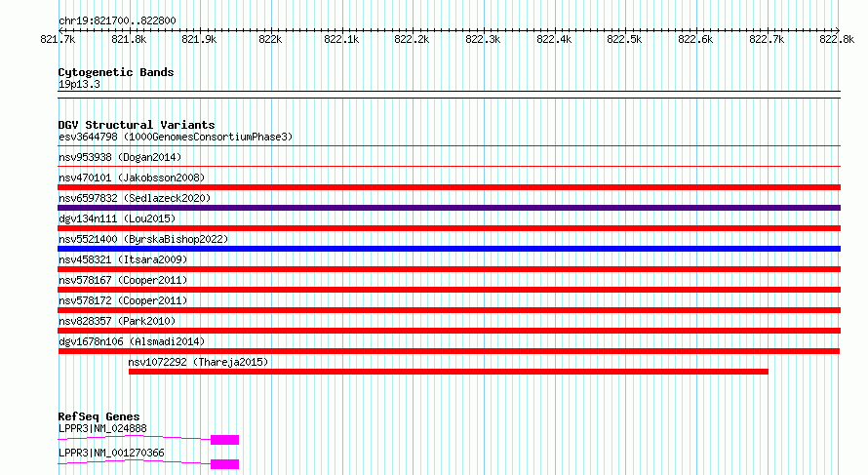Click the nsv828357 (Park2010) label
Screen dimensions: 868x475
(117, 321)
